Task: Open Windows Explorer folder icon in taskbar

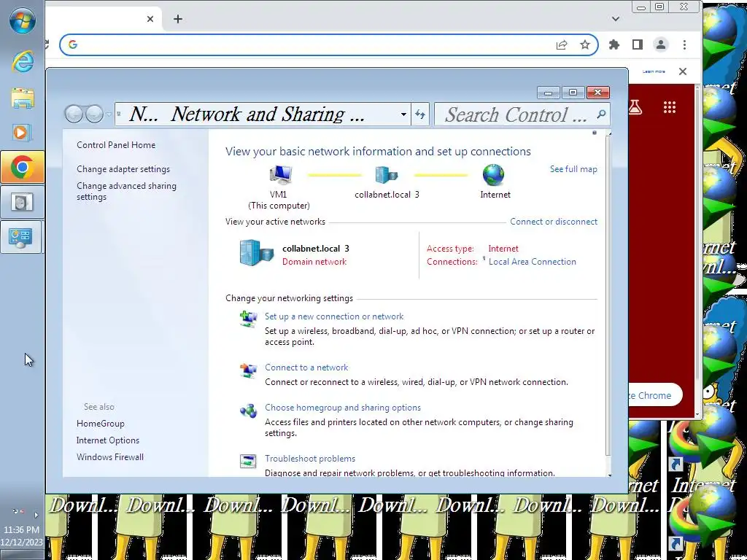Action: coord(23,98)
